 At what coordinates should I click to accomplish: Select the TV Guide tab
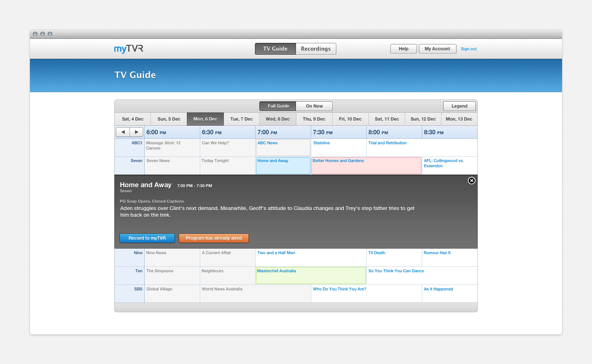click(275, 48)
